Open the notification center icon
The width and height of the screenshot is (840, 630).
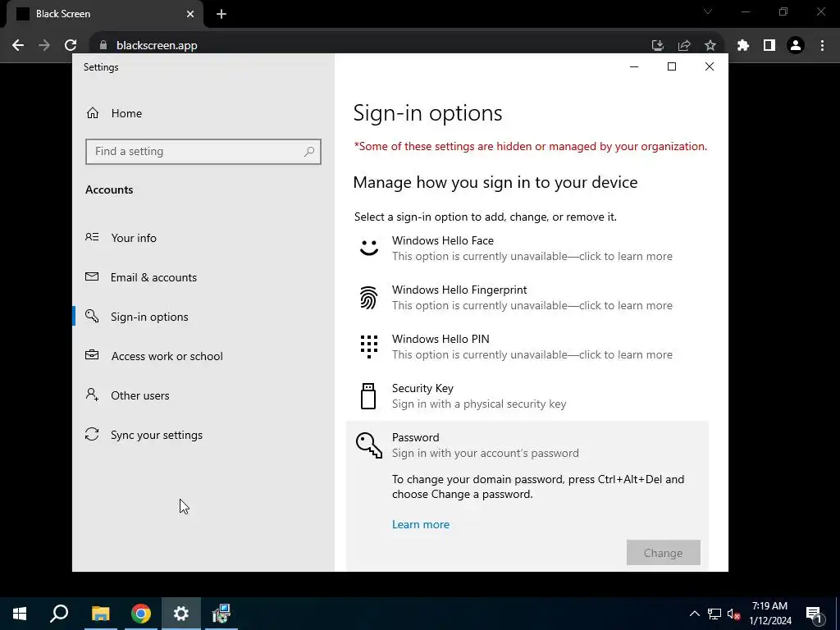tap(815, 614)
